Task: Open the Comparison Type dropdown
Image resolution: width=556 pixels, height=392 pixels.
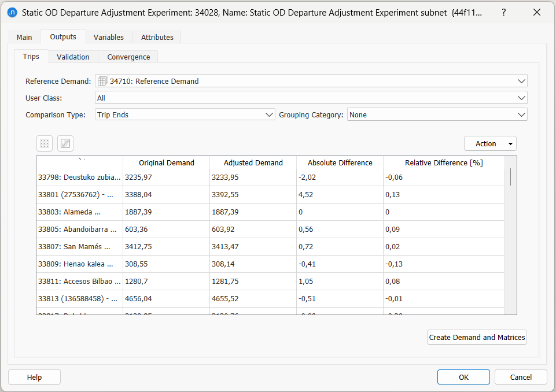Action: (x=270, y=114)
